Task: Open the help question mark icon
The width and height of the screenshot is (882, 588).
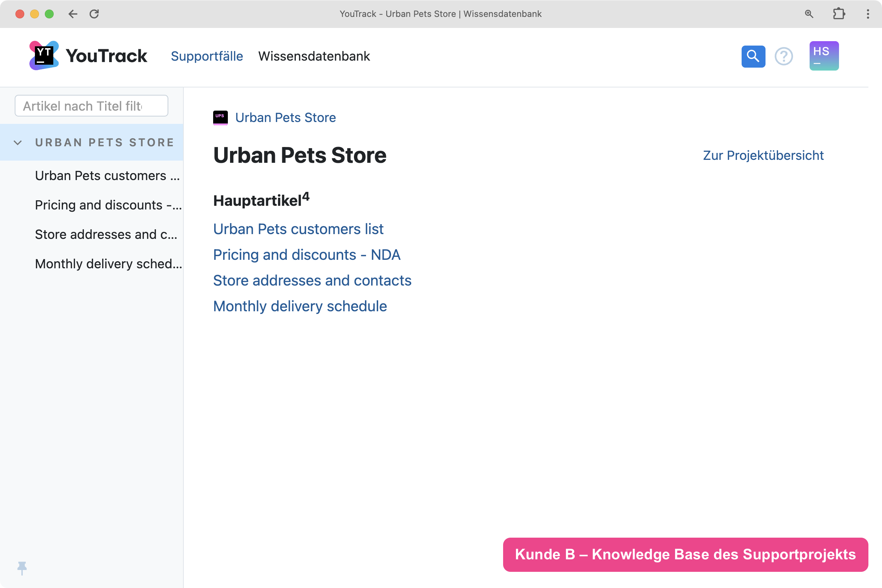Action: 784,56
